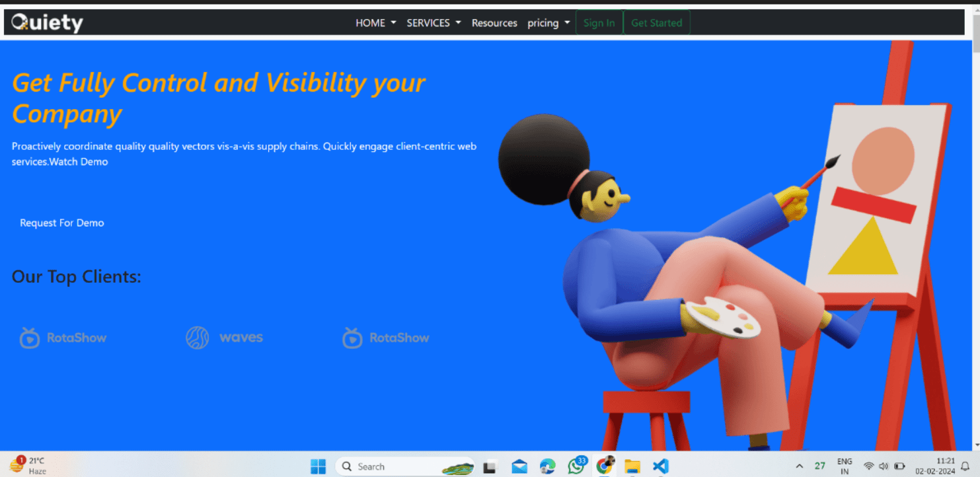This screenshot has height=477, width=980.
Task: Click the Quiety logo in navbar
Action: [x=48, y=23]
